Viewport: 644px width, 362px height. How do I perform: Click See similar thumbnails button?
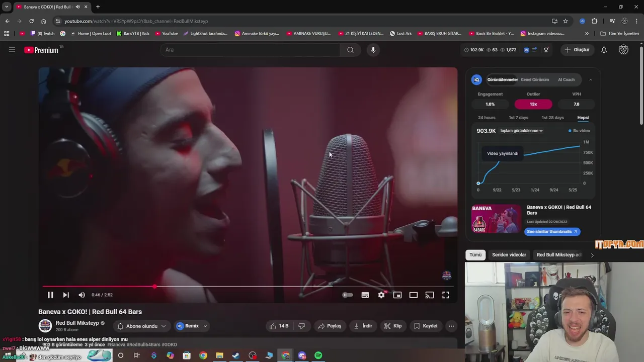click(552, 232)
